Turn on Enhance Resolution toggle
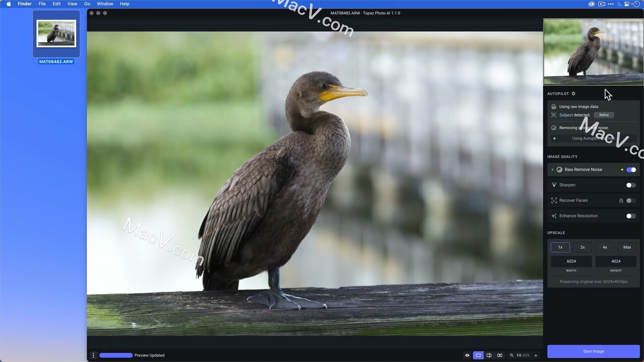The width and height of the screenshot is (644, 362). point(631,216)
